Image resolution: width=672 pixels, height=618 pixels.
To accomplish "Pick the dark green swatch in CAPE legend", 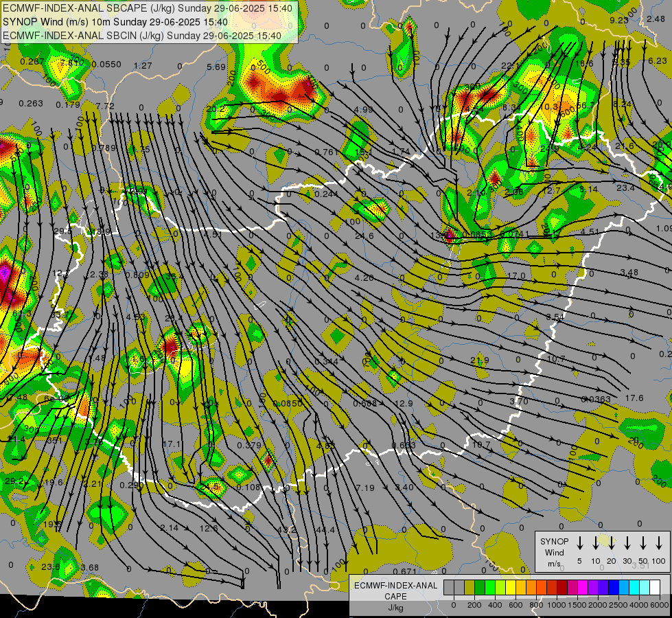I will pos(480,588).
